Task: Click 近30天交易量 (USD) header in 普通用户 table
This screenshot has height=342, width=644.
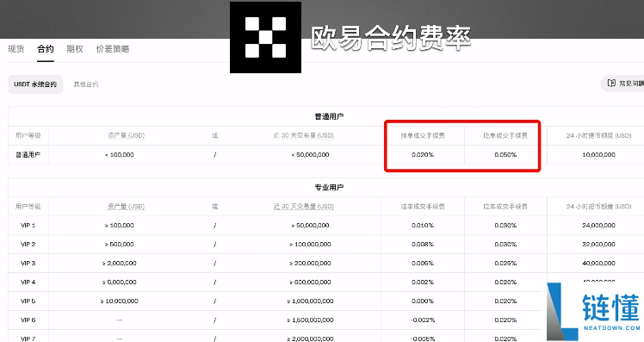Action: (304, 135)
